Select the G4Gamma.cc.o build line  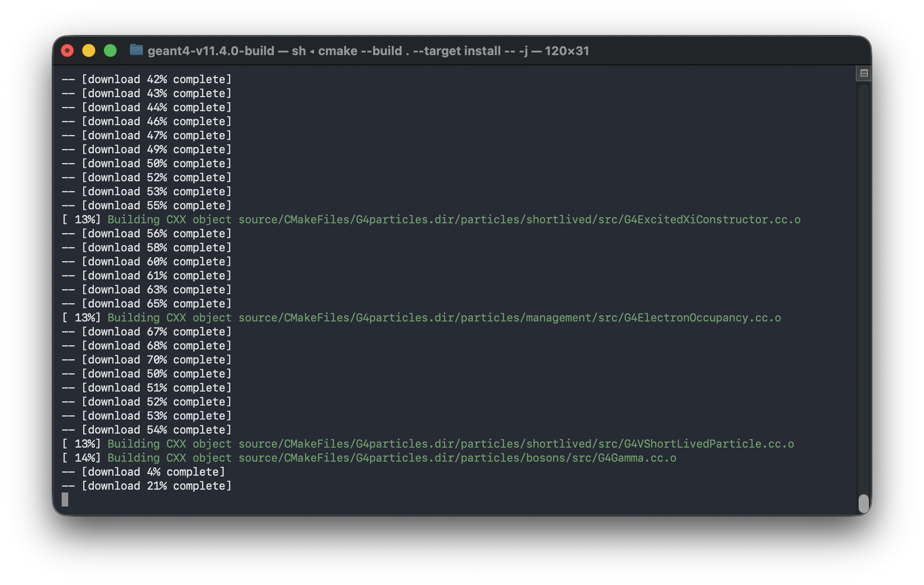click(369, 457)
